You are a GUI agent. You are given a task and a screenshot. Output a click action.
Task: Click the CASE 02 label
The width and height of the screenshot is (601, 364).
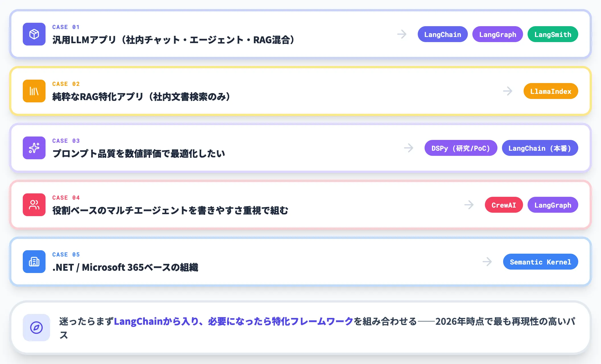click(x=66, y=84)
